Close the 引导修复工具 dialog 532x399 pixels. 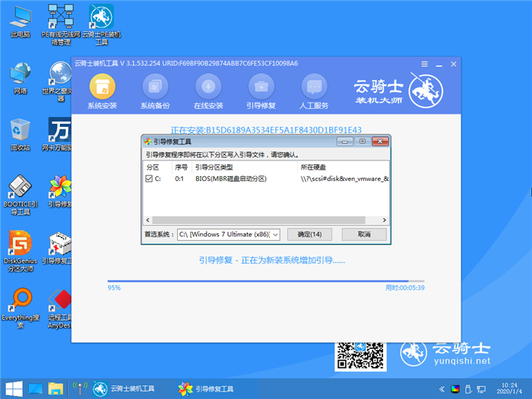pos(380,141)
